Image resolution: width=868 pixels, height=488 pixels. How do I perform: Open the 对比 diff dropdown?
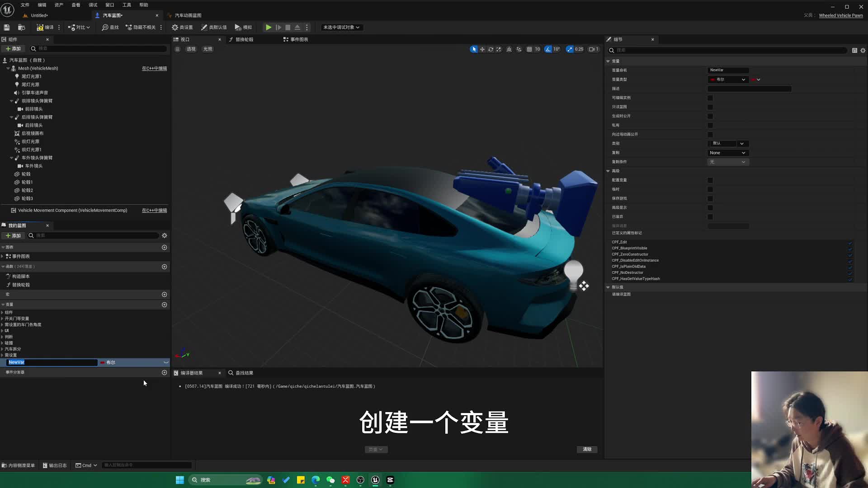79,28
